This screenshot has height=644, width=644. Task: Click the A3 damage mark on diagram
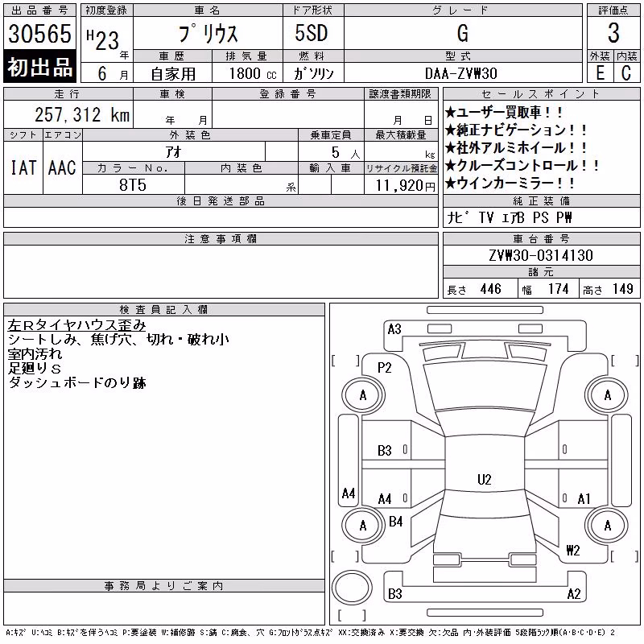pyautogui.click(x=394, y=329)
